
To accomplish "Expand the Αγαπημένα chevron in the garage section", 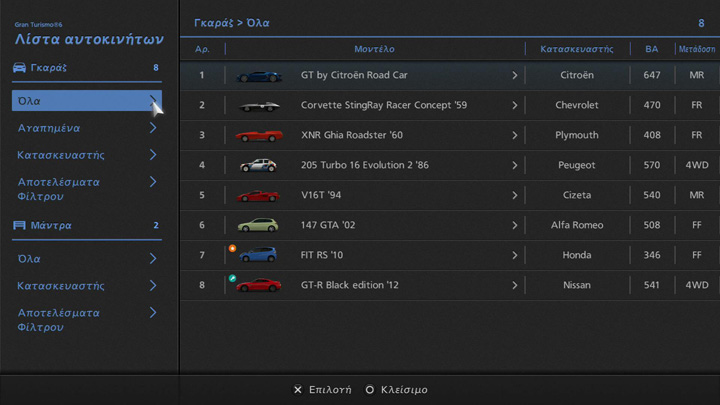I will point(153,128).
